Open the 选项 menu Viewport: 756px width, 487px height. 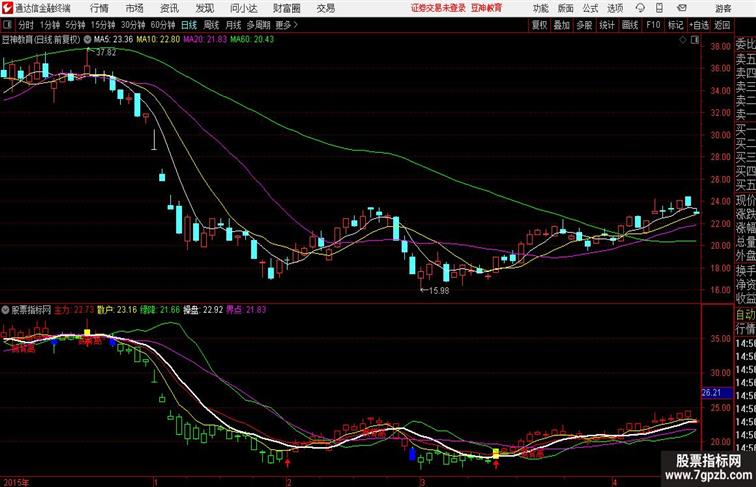coord(615,8)
